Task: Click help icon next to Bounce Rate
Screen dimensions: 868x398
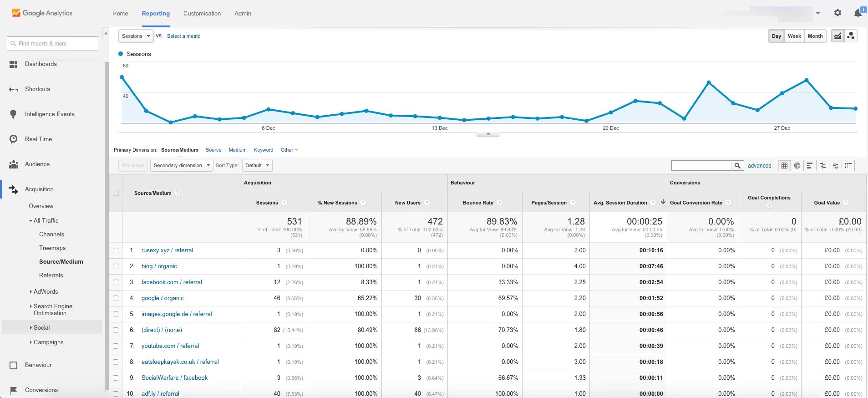Action: pyautogui.click(x=499, y=203)
